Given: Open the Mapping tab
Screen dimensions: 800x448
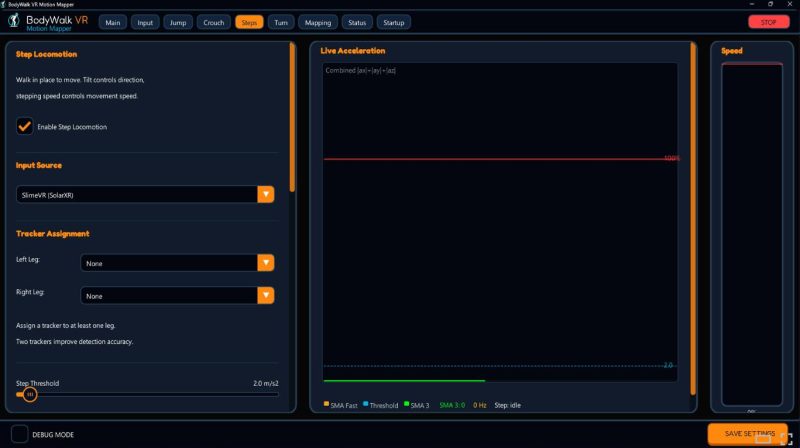Looking at the screenshot, I should [318, 22].
